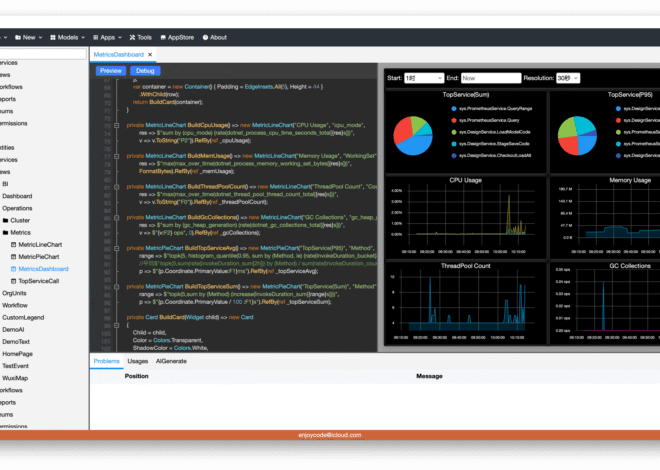Open the Start time dropdown
This screenshot has height=470, width=660.
point(424,78)
